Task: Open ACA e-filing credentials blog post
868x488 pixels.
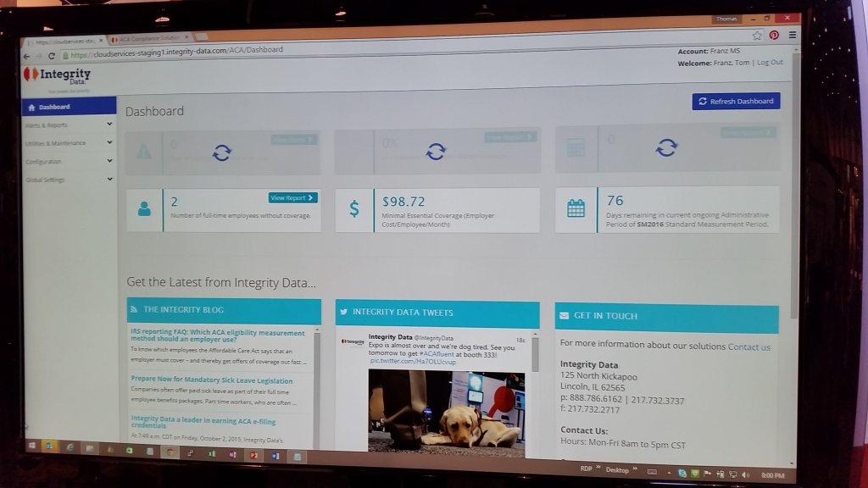Action: pyautogui.click(x=203, y=423)
